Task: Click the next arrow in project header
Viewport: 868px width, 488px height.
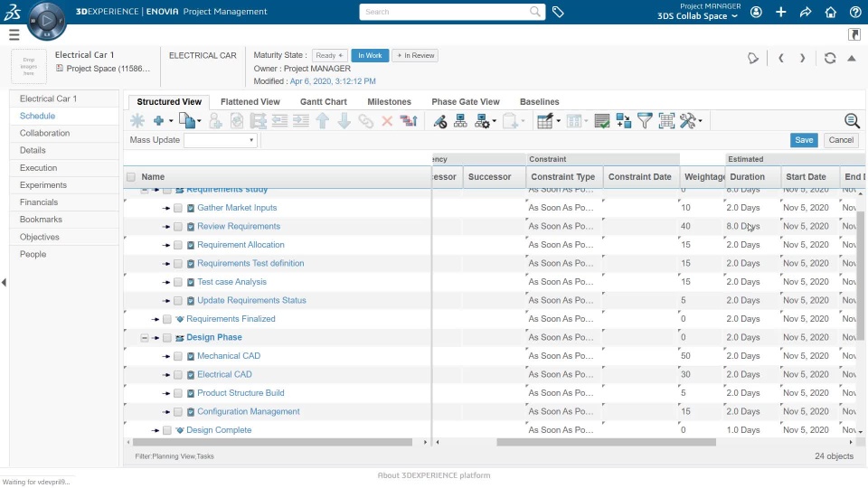Action: tap(802, 58)
